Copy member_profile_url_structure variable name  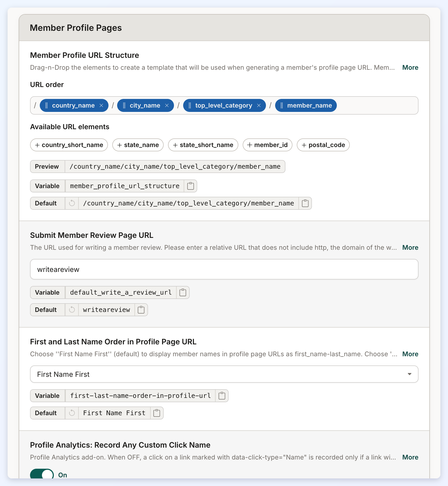coord(190,186)
